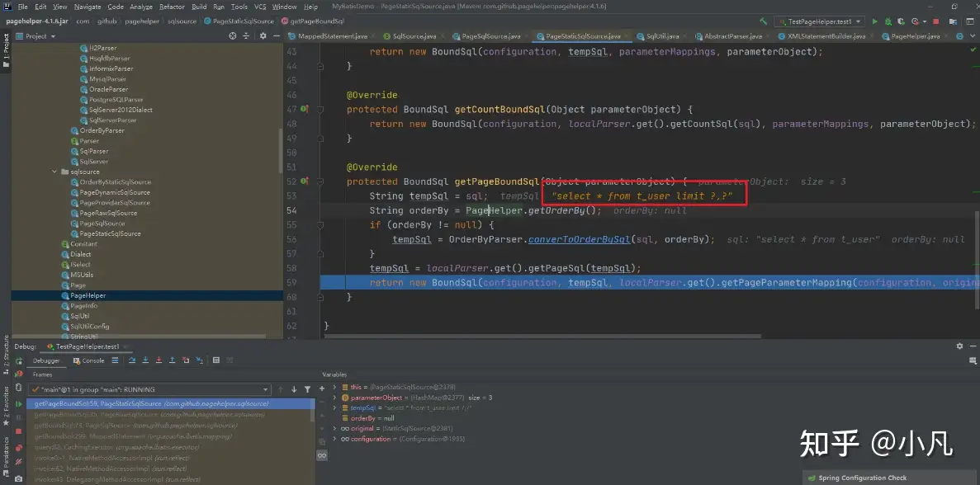Show execution point threads icon

(115, 360)
